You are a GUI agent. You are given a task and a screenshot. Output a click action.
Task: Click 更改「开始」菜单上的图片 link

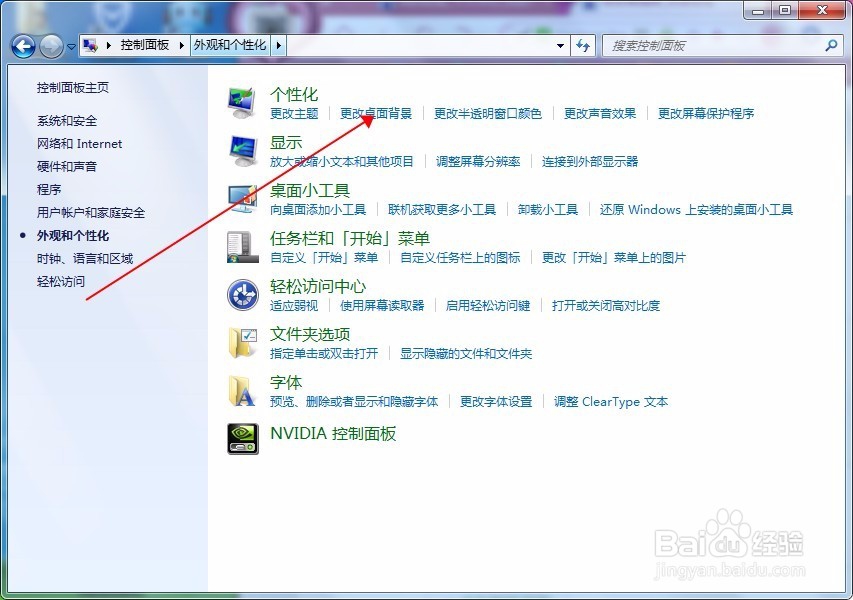pos(614,257)
